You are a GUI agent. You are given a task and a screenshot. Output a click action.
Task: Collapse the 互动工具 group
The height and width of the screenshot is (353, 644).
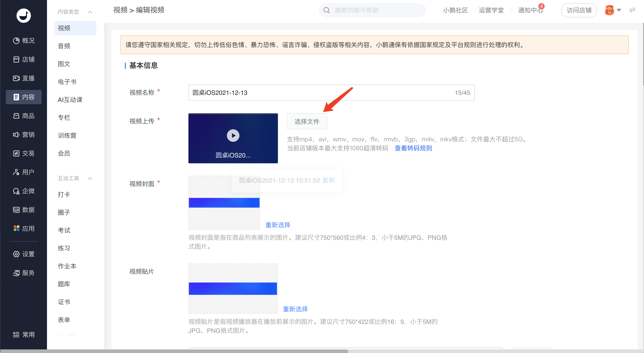(90, 178)
